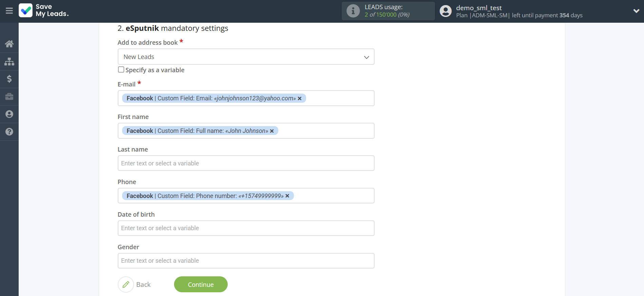The width and height of the screenshot is (644, 296).
Task: Remove the Phone number variable tag
Action: 287,196
